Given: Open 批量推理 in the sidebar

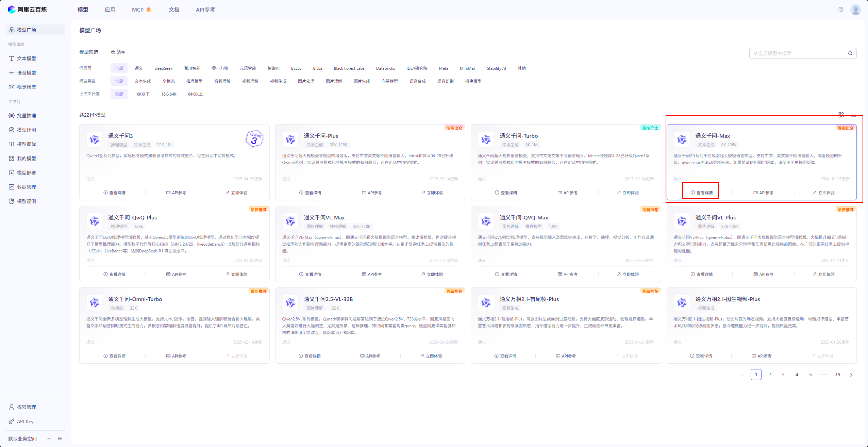Looking at the screenshot, I should click(x=27, y=116).
